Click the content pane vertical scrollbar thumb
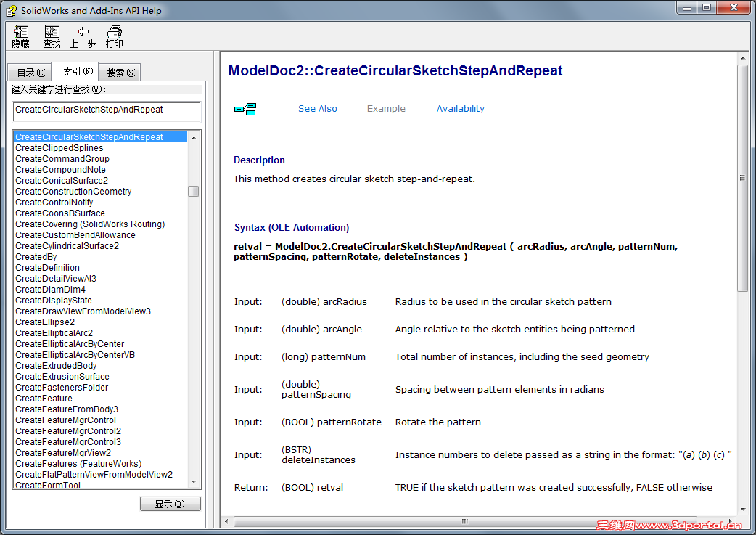The width and height of the screenshot is (756, 535). (x=742, y=178)
